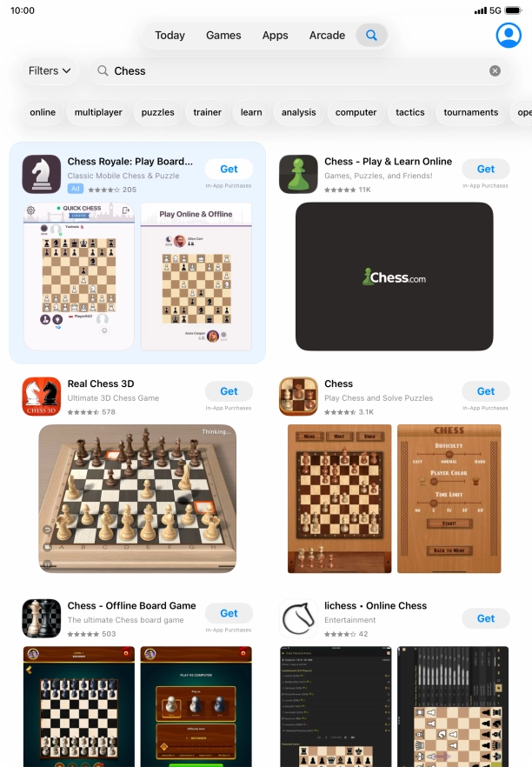Focus the Chess search field
Image resolution: width=532 pixels, height=767 pixels.
click(299, 71)
